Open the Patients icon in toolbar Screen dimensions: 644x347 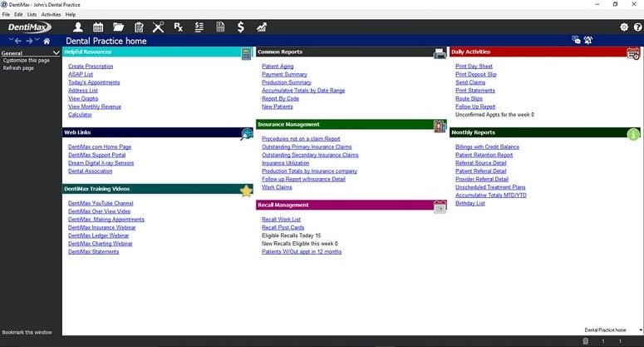(77, 27)
